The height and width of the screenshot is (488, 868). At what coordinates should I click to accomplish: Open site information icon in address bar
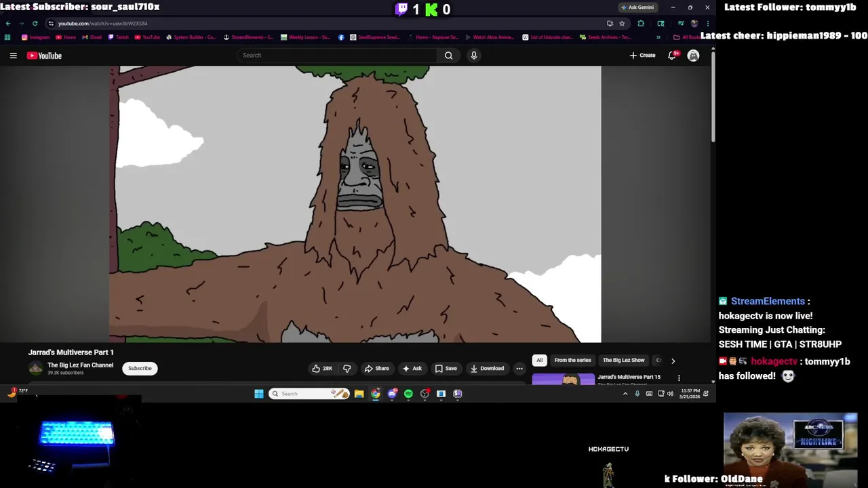coord(51,23)
